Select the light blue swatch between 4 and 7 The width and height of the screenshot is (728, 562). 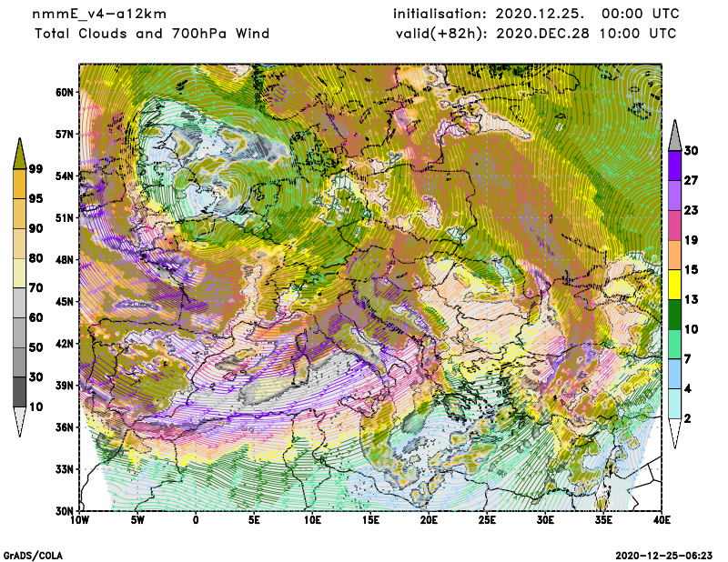pos(674,375)
